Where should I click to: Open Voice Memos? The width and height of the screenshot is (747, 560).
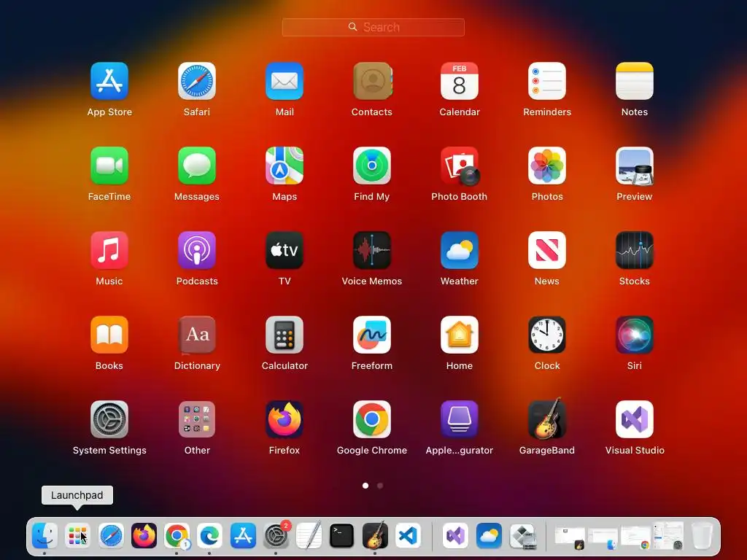[x=372, y=250]
